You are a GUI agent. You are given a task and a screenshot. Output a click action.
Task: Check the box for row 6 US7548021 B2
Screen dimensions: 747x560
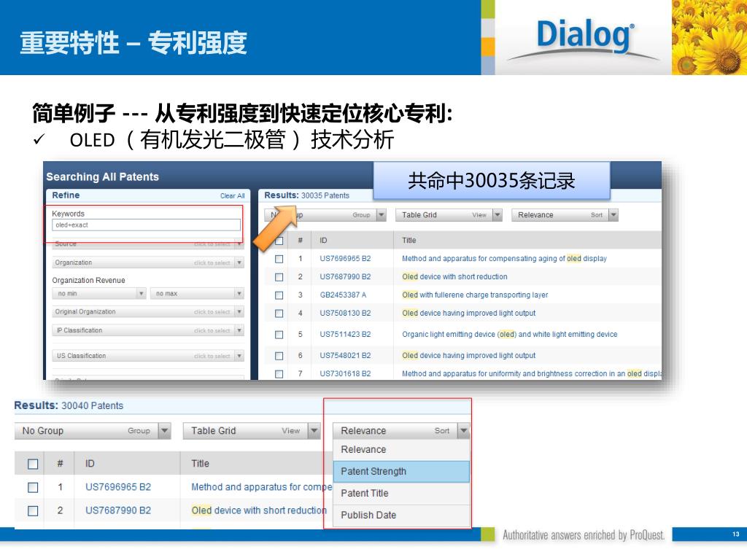[279, 356]
